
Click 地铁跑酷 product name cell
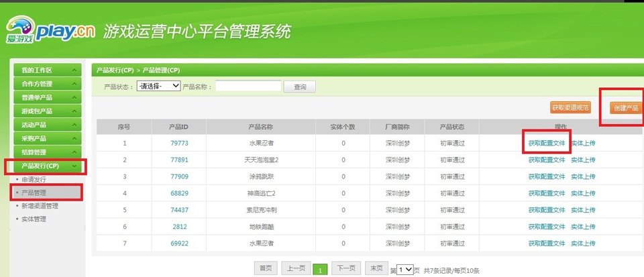pos(261,227)
